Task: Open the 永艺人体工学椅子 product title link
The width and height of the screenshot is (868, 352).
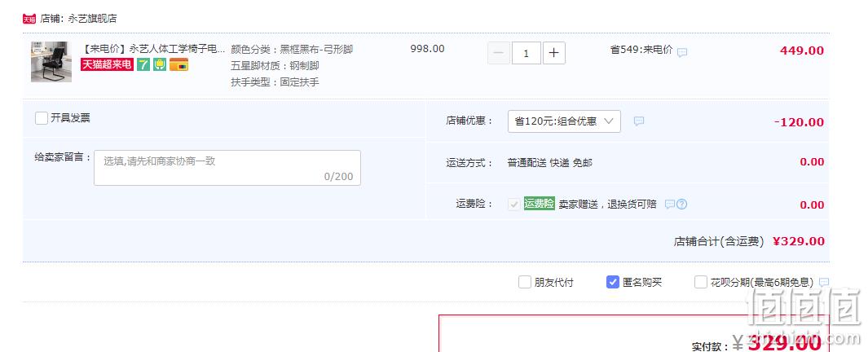Action: [154, 49]
